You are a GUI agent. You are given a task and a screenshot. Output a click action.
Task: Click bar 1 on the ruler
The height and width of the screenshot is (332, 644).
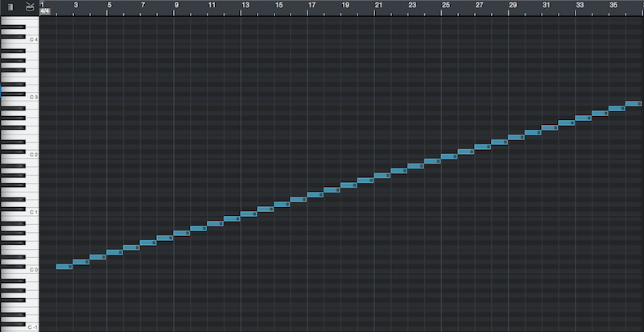[42, 5]
